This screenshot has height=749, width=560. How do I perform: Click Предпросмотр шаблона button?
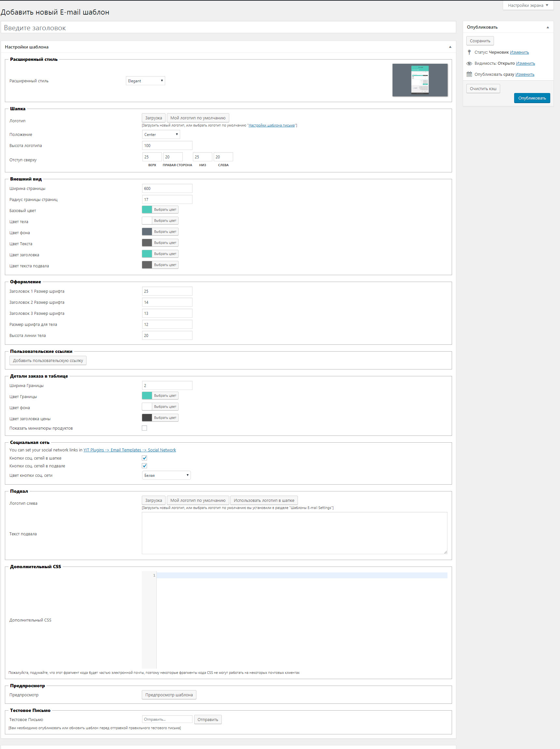tap(169, 694)
